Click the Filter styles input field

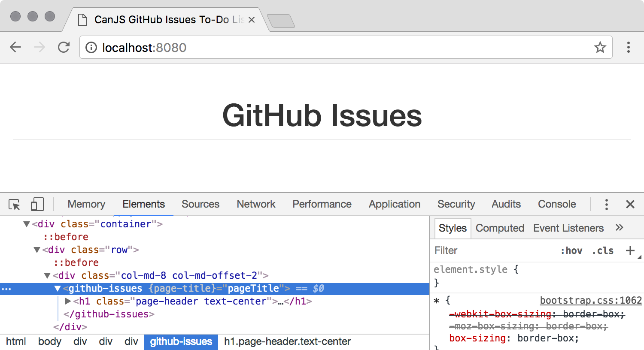click(x=494, y=250)
